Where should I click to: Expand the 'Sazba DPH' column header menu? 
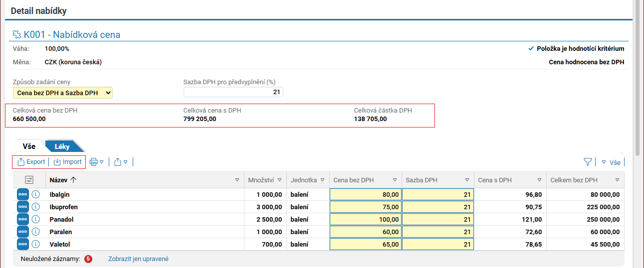point(467,180)
